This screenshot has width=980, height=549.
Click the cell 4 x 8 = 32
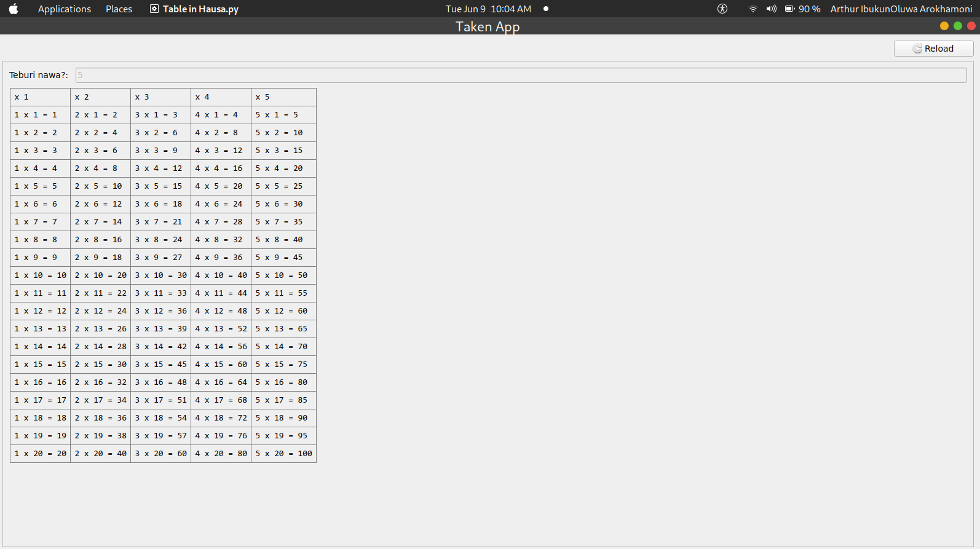coord(221,240)
